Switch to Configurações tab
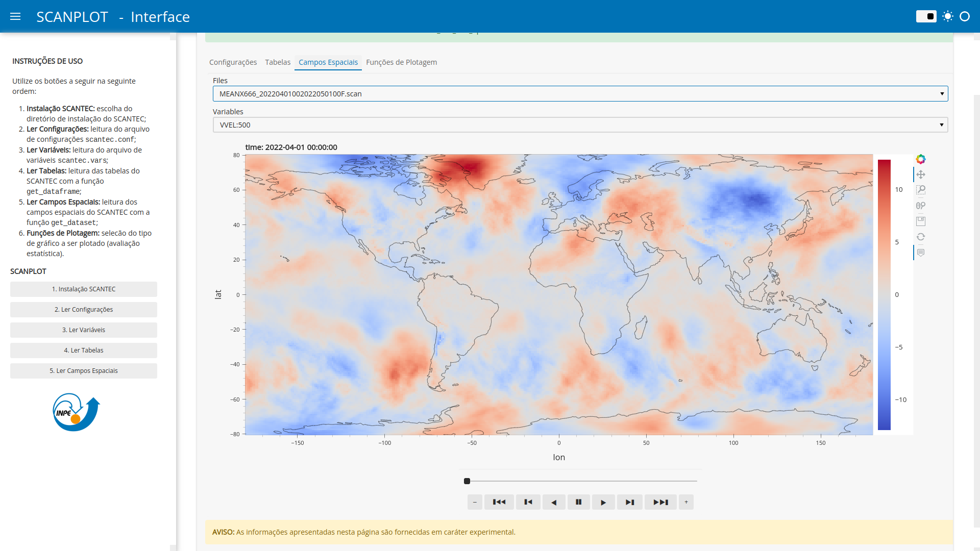Screen dimensions: 980x551 233,62
